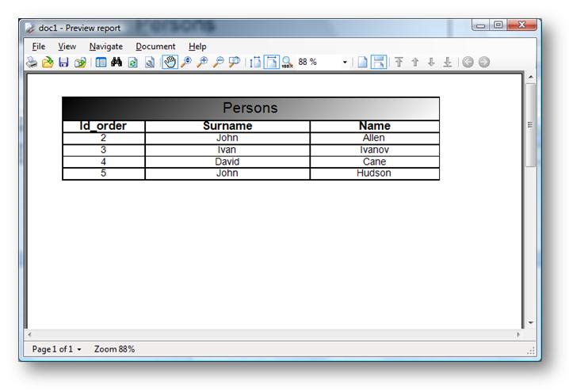Click John in the Allen row
Viewport: 569px width, 392px height.
tap(227, 138)
